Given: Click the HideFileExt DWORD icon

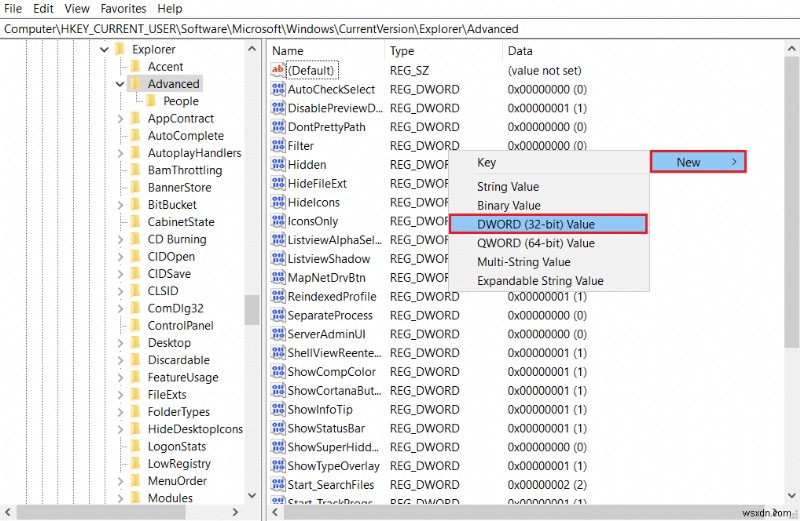Looking at the screenshot, I should 278,184.
